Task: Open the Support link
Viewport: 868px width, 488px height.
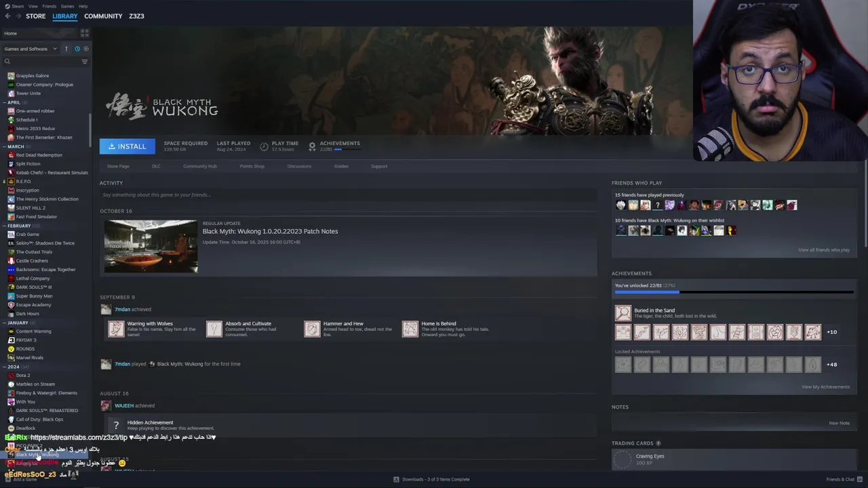Action: point(379,166)
